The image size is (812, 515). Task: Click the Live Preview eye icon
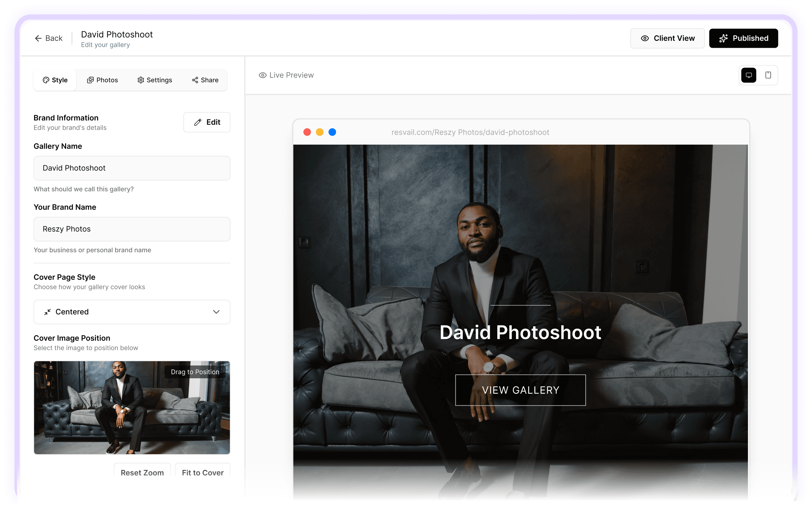263,75
